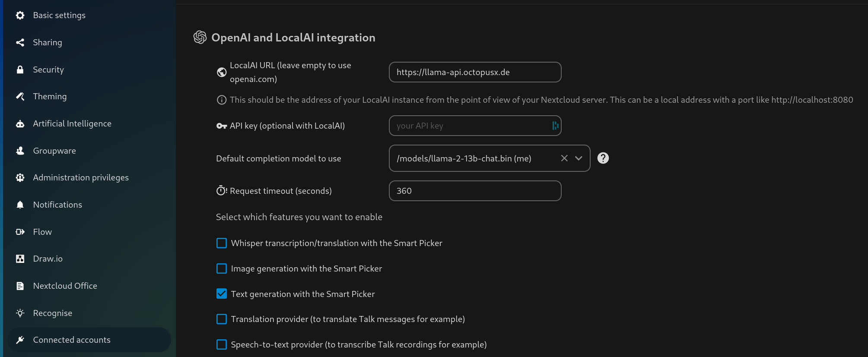868x357 pixels.
Task: Click the Request timeout field showing 360
Action: pos(475,191)
